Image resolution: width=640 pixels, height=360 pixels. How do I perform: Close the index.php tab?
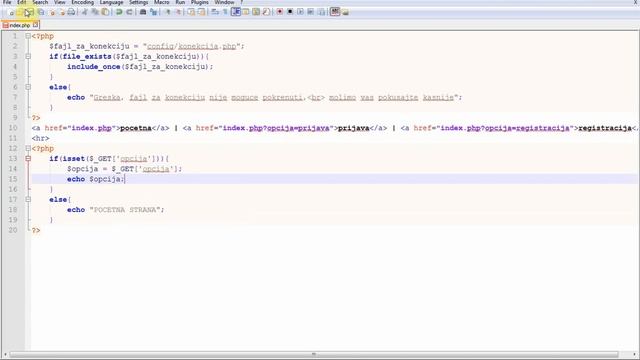[x=36, y=25]
